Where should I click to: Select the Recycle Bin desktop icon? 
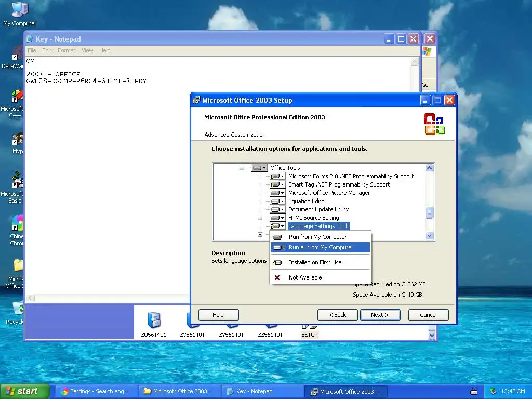pos(15,313)
